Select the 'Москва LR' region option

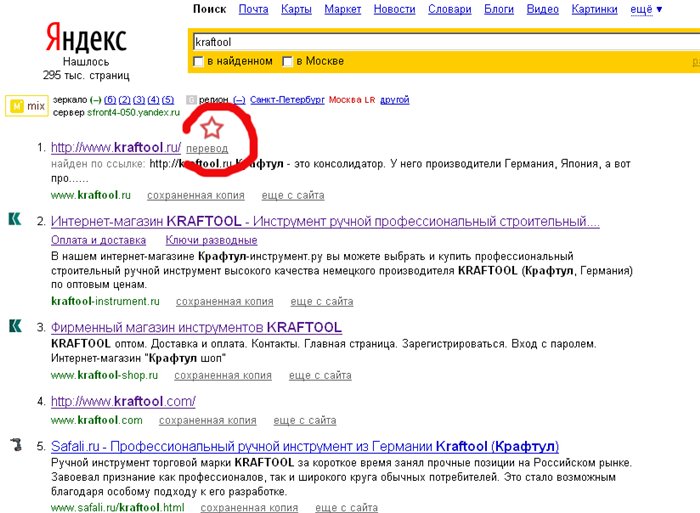[352, 100]
